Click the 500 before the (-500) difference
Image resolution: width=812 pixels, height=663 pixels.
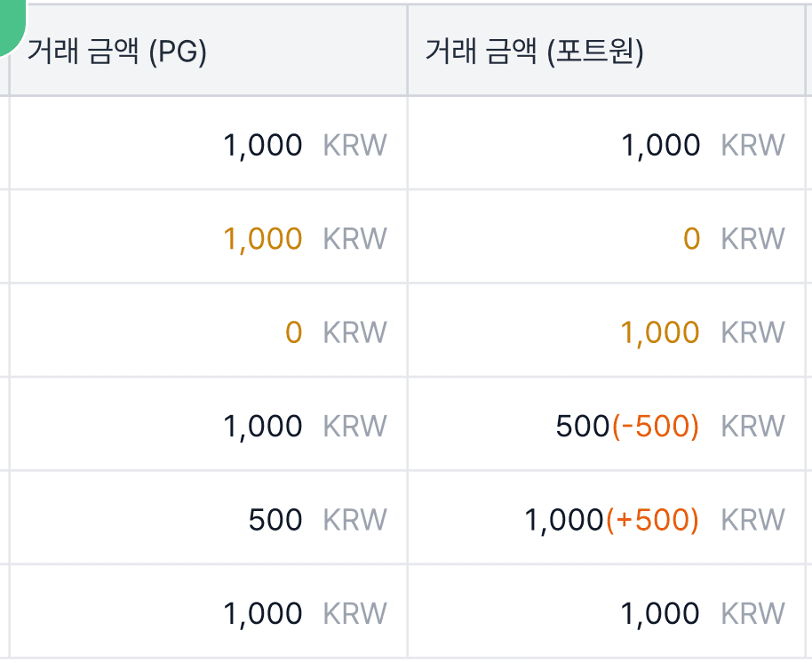(583, 427)
